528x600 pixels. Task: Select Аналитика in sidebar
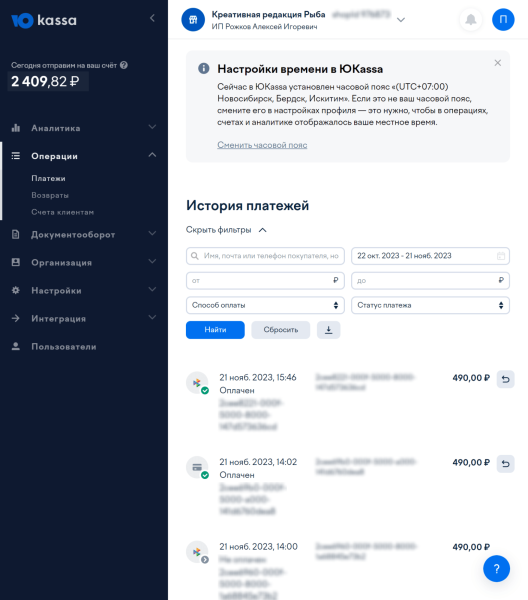point(56,128)
